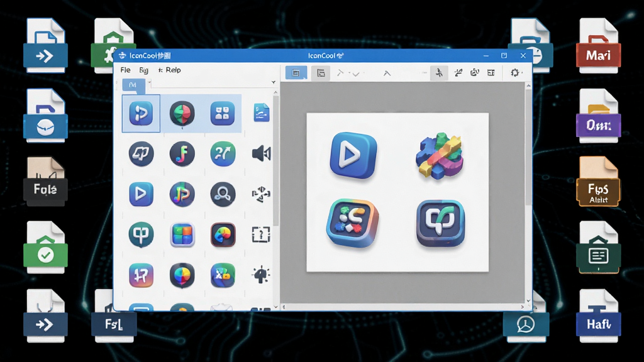Image resolution: width=644 pixels, height=362 pixels.
Task: Select the blue four-squares app icon
Action: [x=223, y=113]
